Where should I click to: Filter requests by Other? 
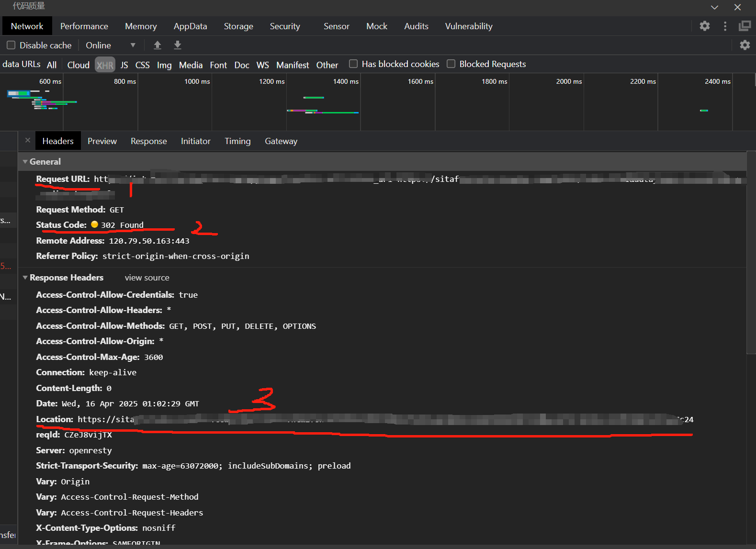(327, 65)
